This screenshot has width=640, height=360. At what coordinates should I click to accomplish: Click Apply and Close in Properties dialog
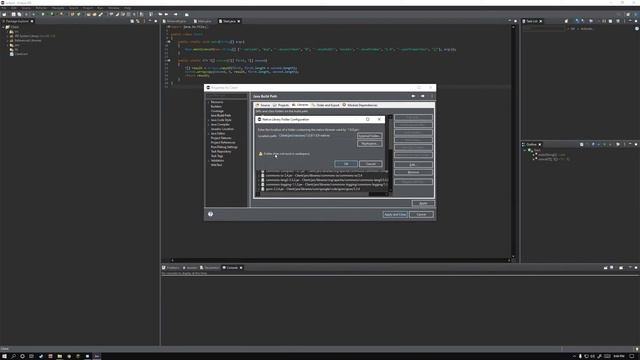click(395, 214)
